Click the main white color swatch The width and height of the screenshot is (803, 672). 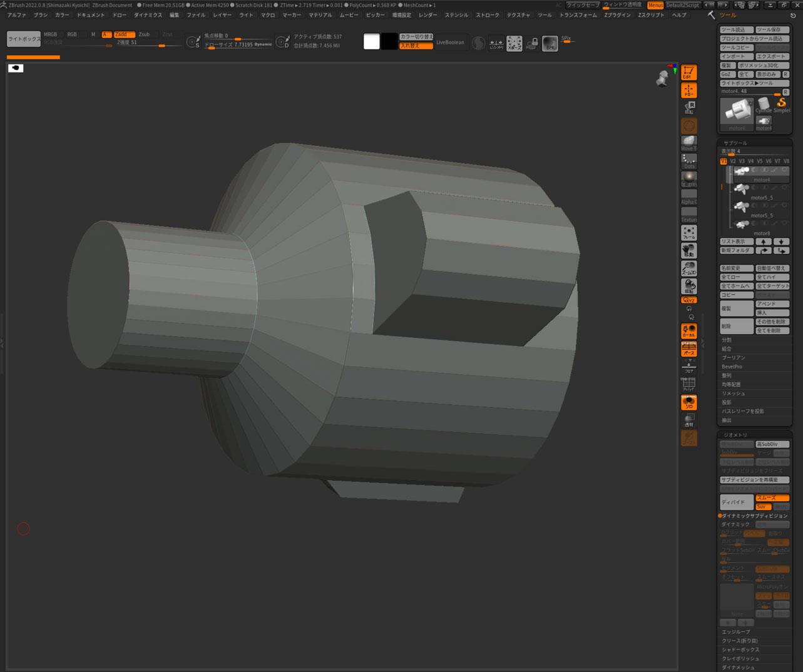[x=371, y=41]
